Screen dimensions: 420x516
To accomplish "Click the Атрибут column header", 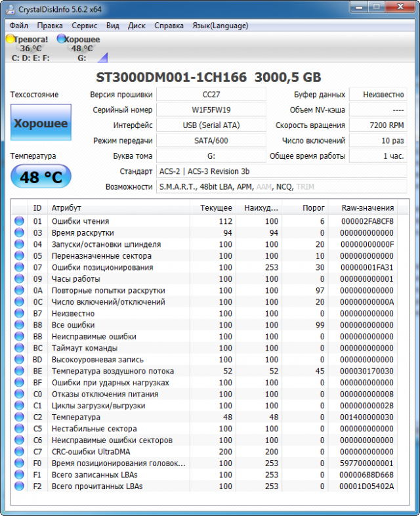I will 119,208.
